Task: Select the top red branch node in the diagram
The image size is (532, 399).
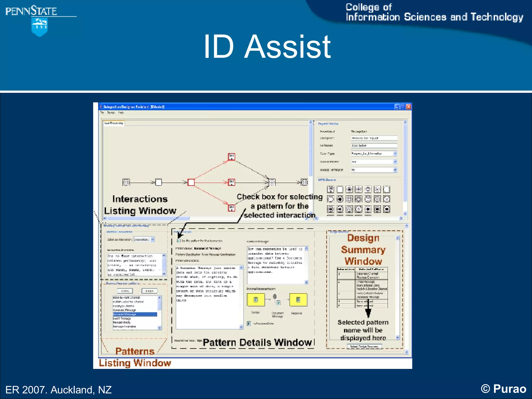Action: click(x=231, y=157)
